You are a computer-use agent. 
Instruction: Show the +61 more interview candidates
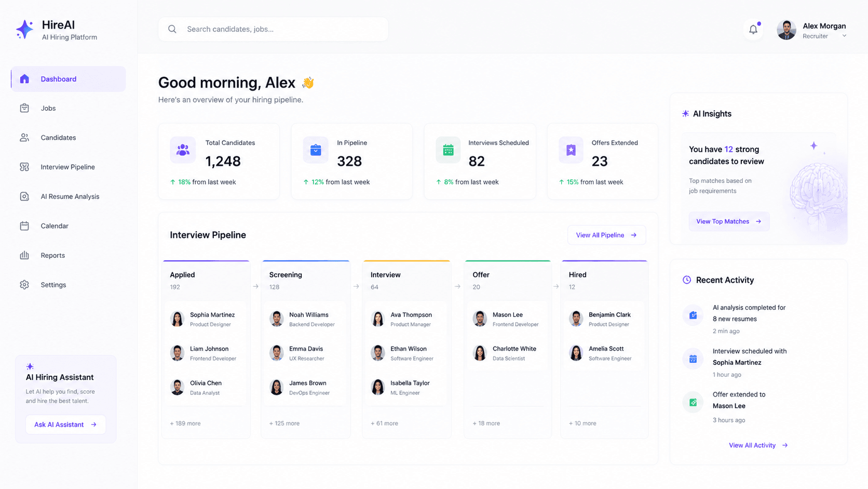click(x=384, y=424)
